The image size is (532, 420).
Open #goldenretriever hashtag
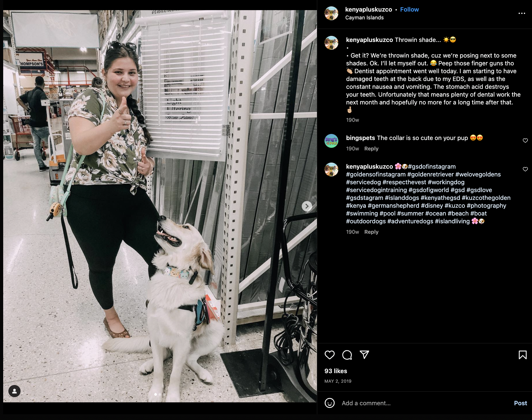click(x=430, y=174)
